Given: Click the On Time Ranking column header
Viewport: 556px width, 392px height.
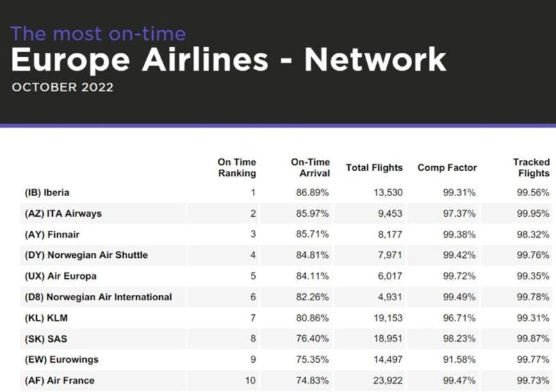Looking at the screenshot, I should [x=236, y=168].
